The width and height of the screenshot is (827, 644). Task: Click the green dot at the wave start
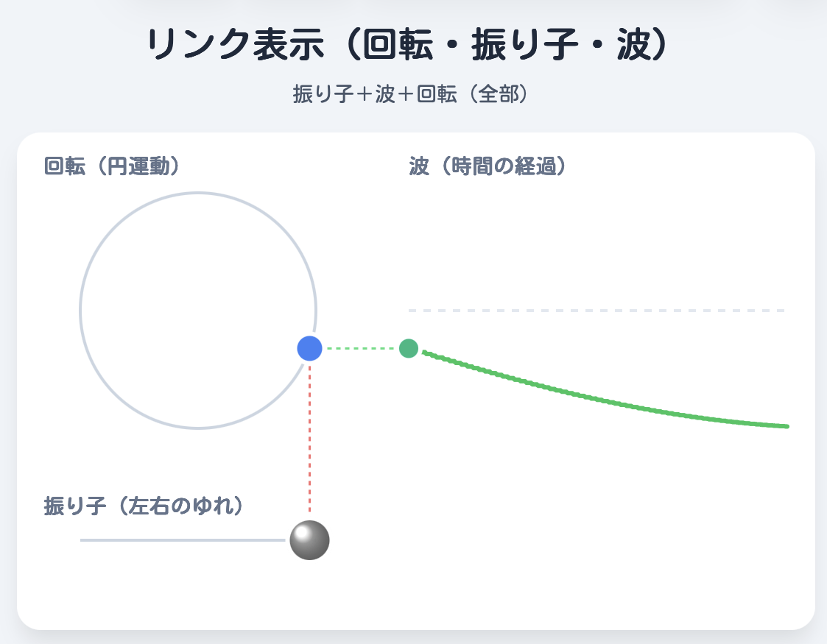click(x=409, y=348)
